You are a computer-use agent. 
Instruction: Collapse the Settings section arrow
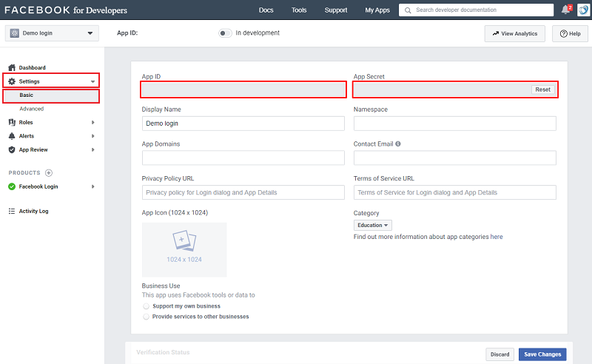coord(92,81)
